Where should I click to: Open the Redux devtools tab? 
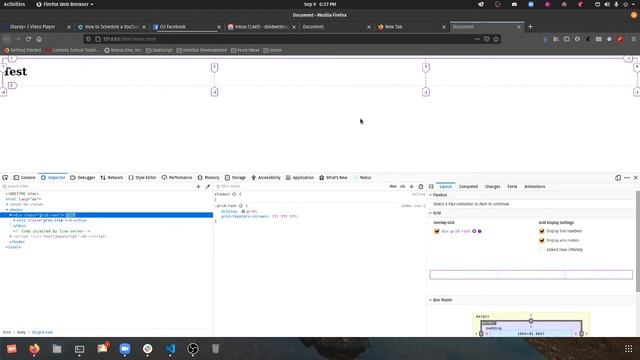coord(362,178)
